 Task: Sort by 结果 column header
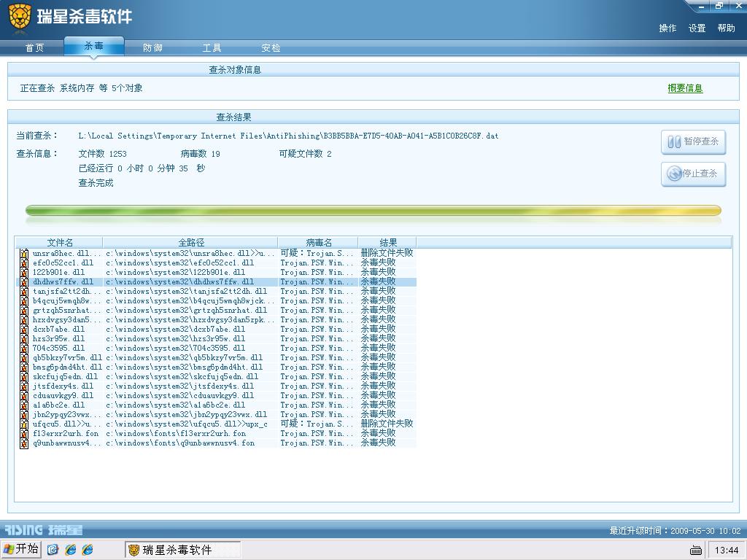pyautogui.click(x=388, y=242)
